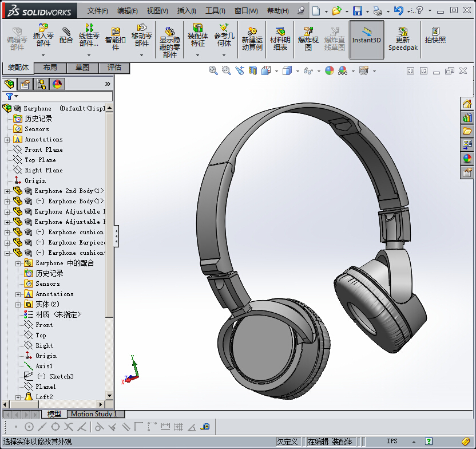This screenshot has height=449, width=476.
Task: Click the home icon in right task pane
Action: tap(467, 104)
